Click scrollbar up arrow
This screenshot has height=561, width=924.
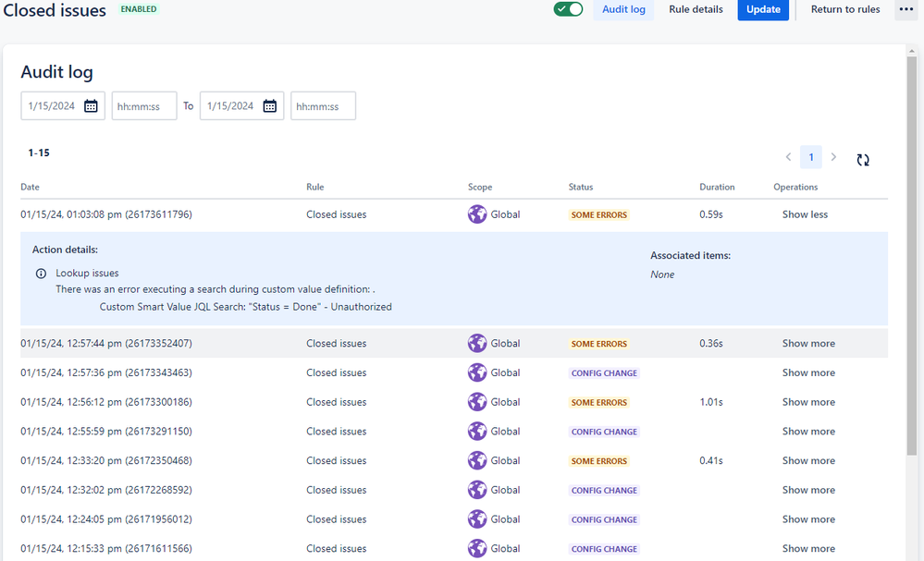[912, 51]
